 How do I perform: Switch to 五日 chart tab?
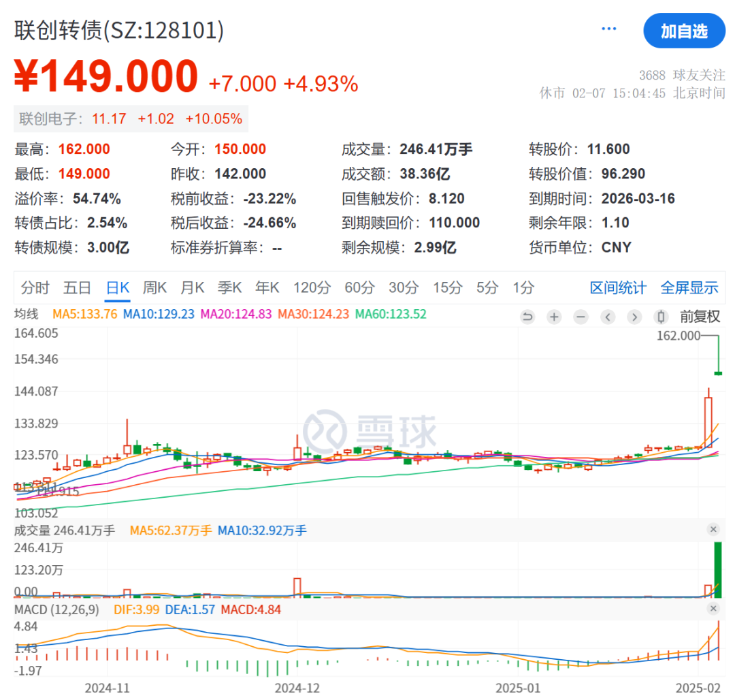coord(77,287)
